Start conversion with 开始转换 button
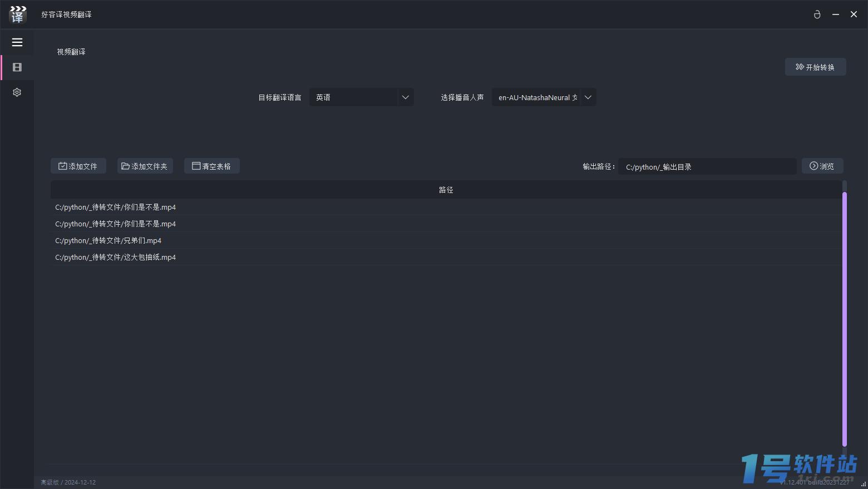 point(815,67)
